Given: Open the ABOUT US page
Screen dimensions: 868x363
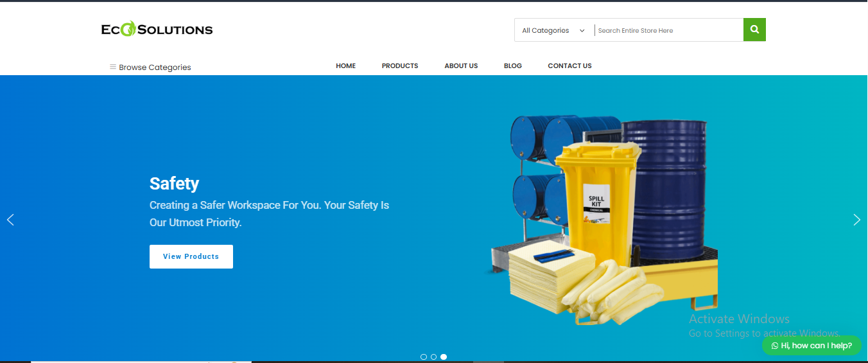Looking at the screenshot, I should coord(461,66).
